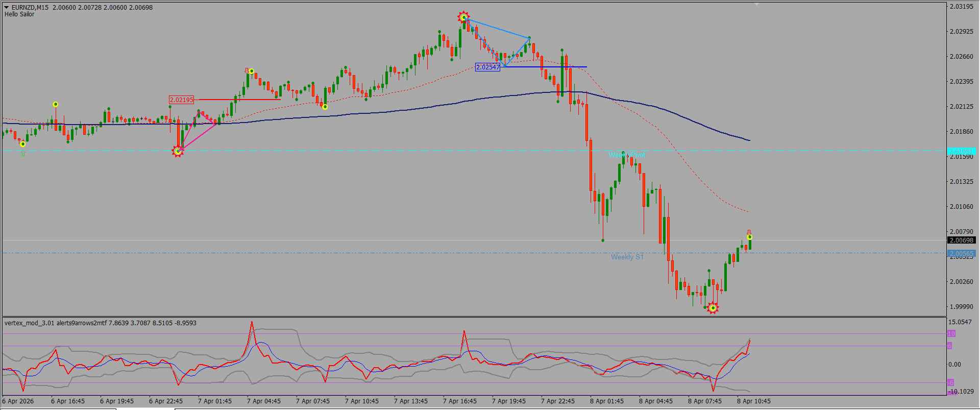Click the up arrow signal below the 6 Apr low
The width and height of the screenshot is (980, 410).
(x=23, y=153)
